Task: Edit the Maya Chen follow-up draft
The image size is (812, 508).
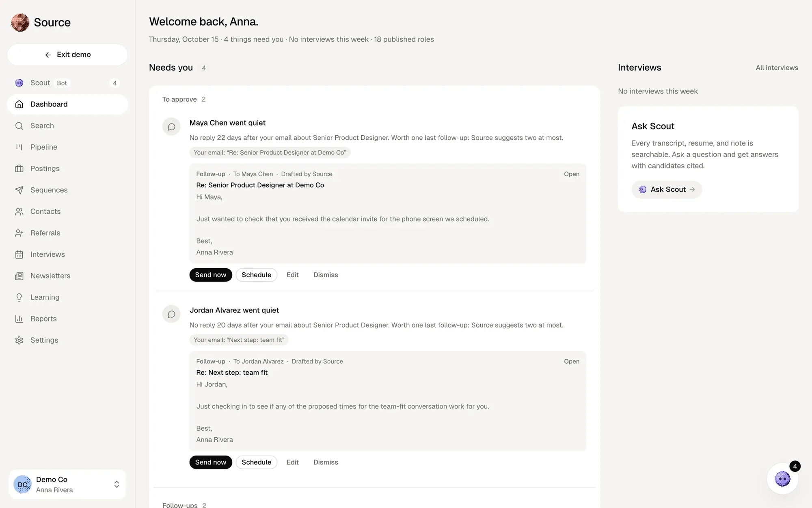Action: pyautogui.click(x=292, y=275)
